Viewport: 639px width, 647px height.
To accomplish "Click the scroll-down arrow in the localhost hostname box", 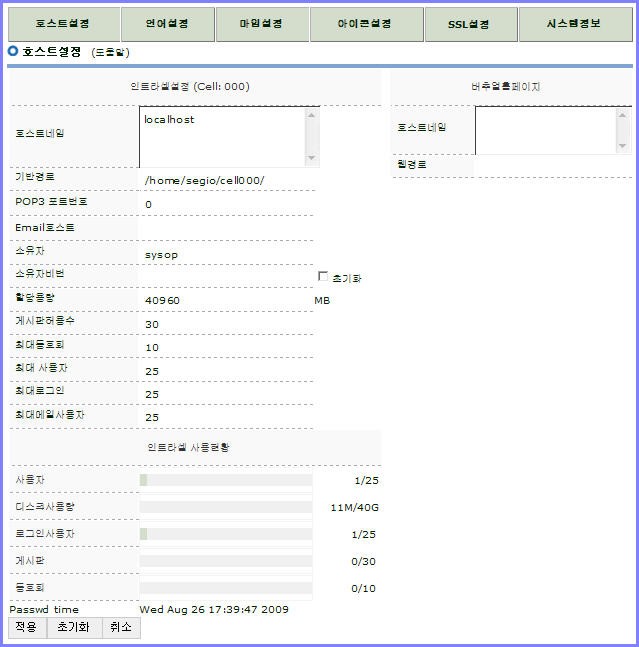I will [x=312, y=158].
